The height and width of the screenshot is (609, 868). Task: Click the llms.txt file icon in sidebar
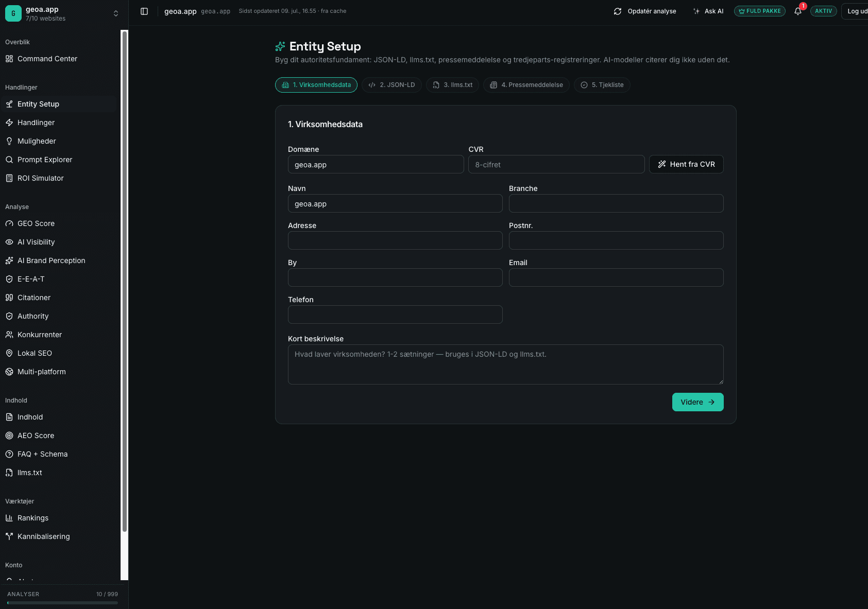[x=9, y=473]
